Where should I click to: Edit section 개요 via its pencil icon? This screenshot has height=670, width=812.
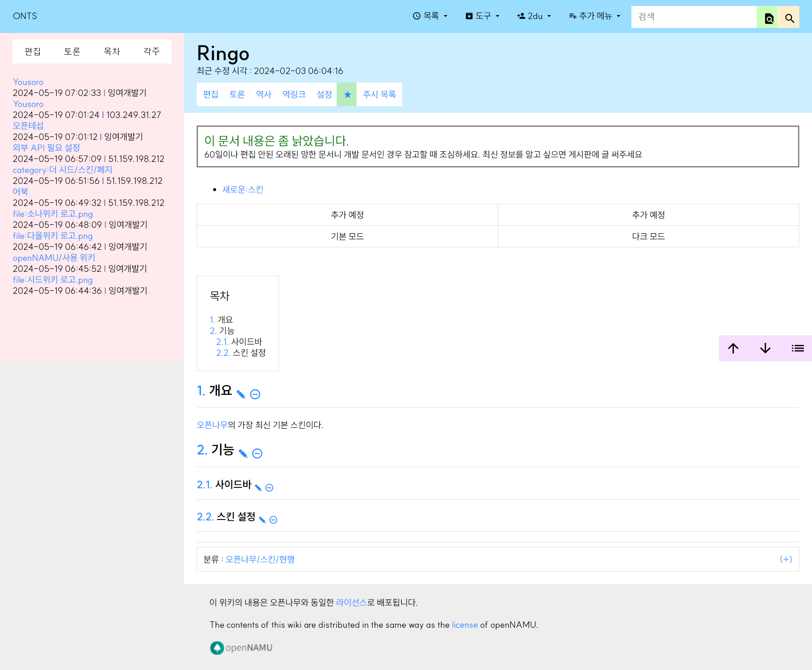(x=241, y=394)
